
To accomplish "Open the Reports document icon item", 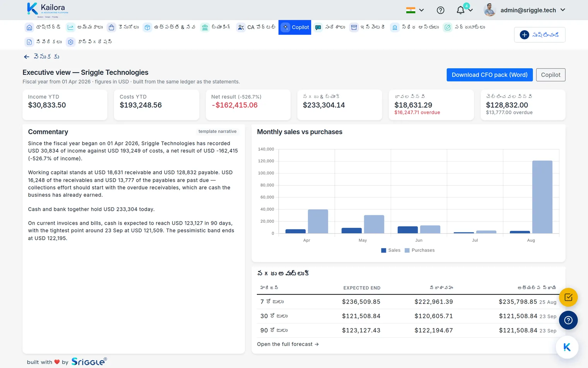I will [29, 42].
